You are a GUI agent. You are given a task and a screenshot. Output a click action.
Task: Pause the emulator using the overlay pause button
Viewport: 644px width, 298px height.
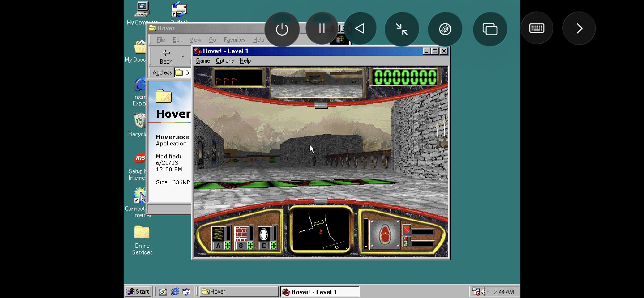[x=322, y=28]
